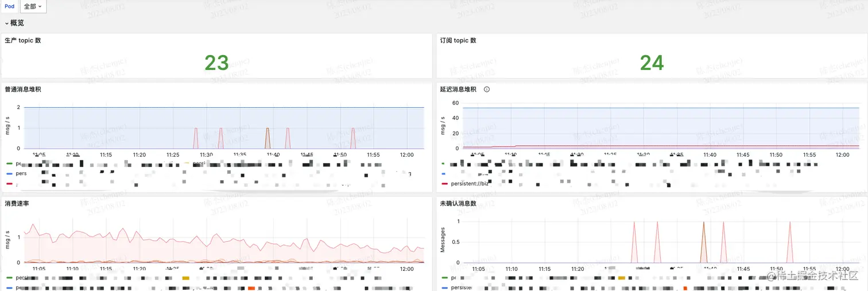Open the 消费速率 panel title menu

(17, 203)
